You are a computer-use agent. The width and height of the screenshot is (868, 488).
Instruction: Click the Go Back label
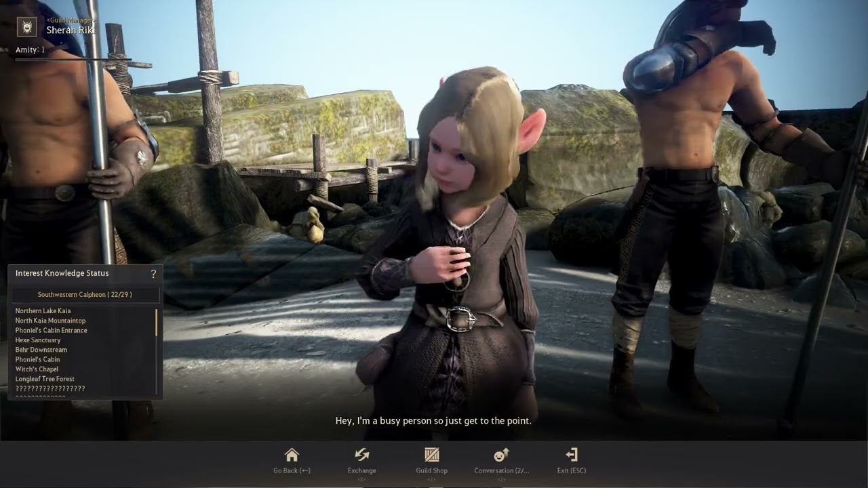(x=292, y=470)
